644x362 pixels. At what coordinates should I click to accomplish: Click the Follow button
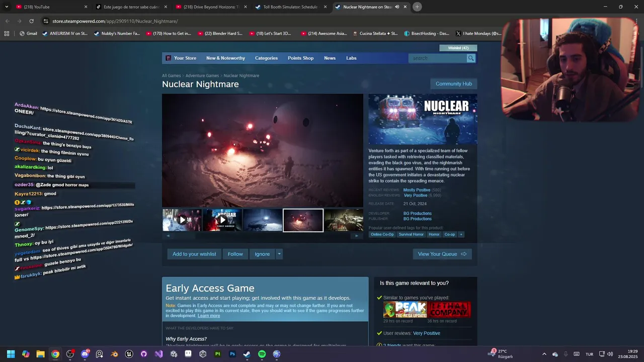(235, 254)
